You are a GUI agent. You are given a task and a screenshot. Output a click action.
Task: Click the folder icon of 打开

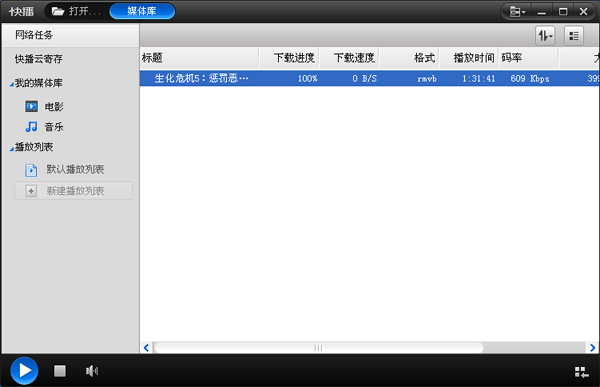[x=58, y=11]
